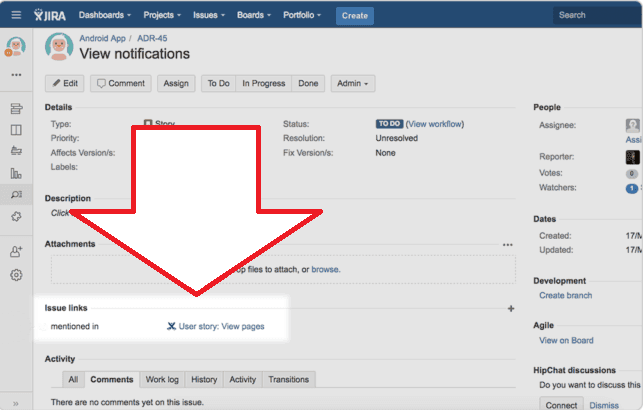Switch to the Work log tab
643x410 pixels.
tap(162, 379)
